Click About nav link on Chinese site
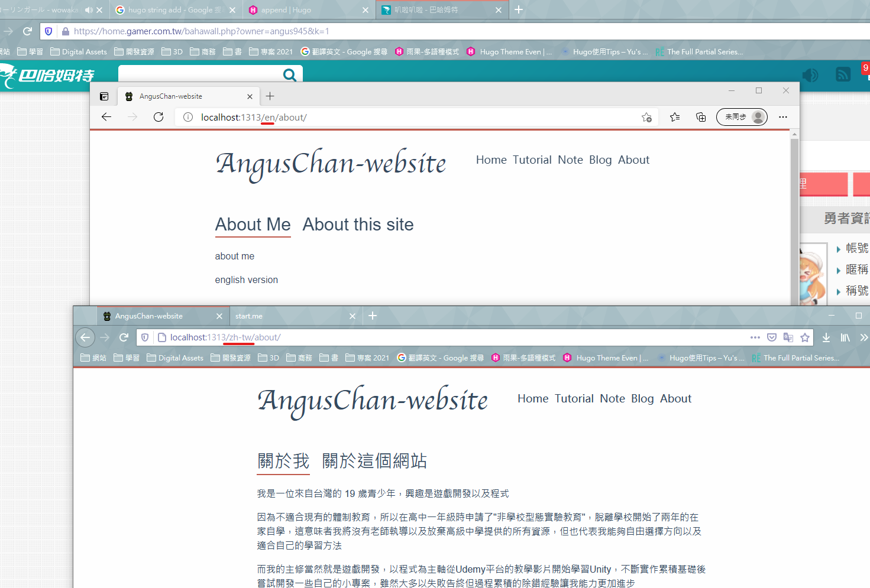The image size is (870, 588). click(675, 398)
